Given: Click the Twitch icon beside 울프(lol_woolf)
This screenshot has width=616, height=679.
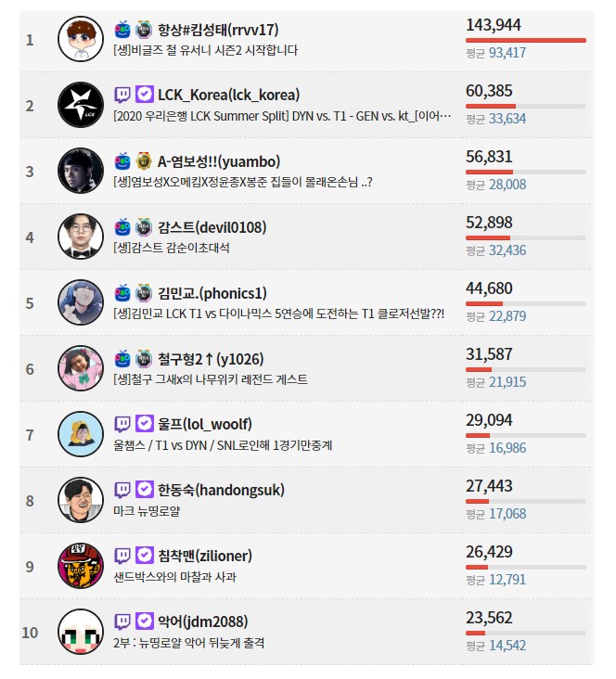Looking at the screenshot, I should coord(122,424).
